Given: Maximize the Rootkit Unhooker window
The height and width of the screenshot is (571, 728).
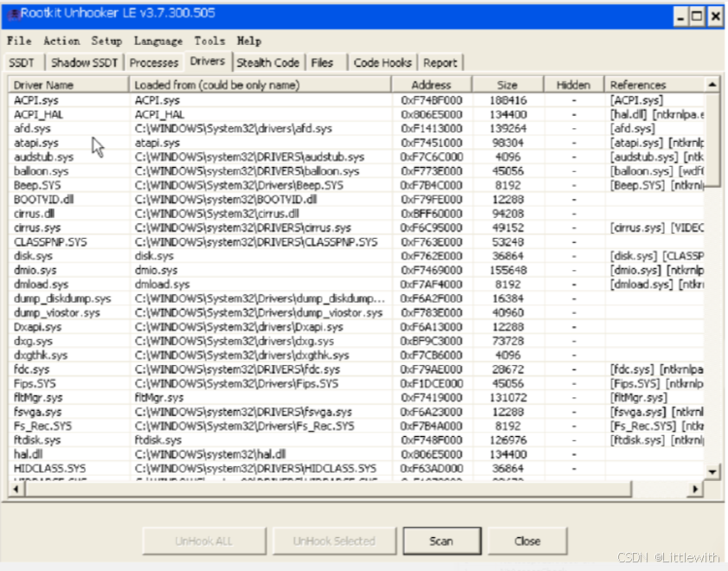Looking at the screenshot, I should pyautogui.click(x=697, y=16).
